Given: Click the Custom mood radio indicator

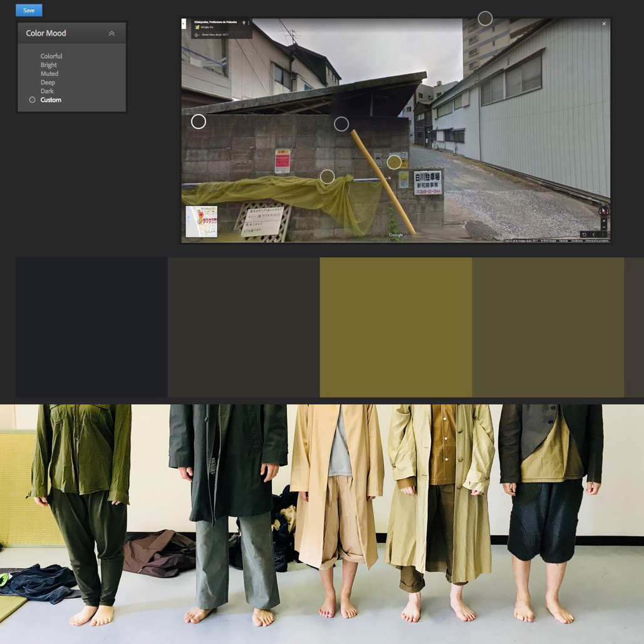Looking at the screenshot, I should pos(33,100).
